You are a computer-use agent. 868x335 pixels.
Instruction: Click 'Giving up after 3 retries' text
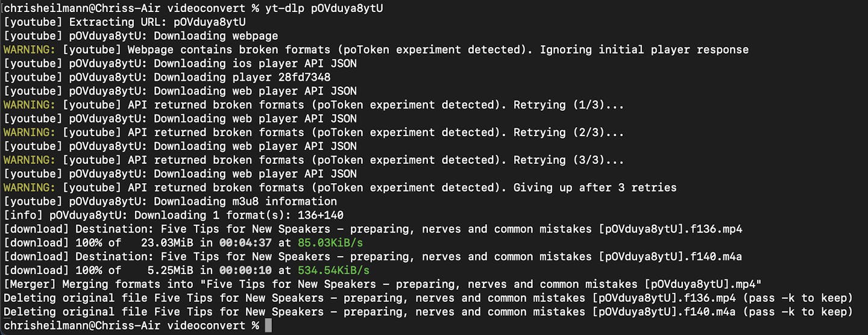(594, 187)
